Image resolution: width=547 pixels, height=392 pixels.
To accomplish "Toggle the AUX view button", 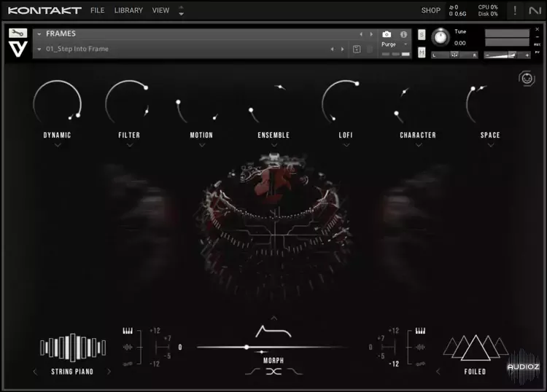I will 538,44.
